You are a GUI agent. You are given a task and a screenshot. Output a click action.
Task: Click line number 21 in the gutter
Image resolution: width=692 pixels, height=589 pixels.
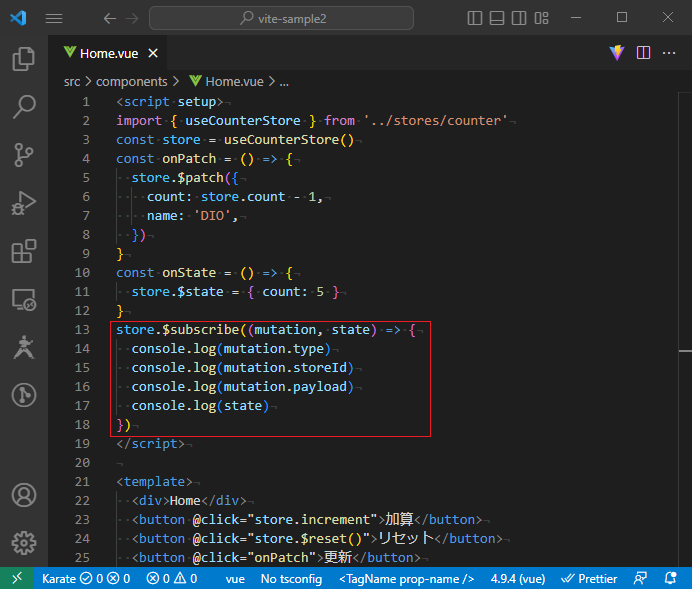tap(82, 481)
